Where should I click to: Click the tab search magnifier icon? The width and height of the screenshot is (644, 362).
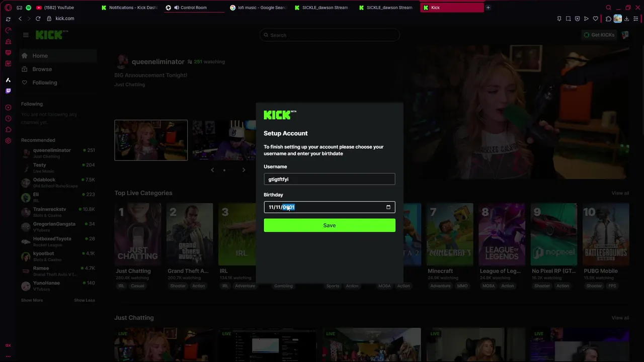pyautogui.click(x=608, y=8)
